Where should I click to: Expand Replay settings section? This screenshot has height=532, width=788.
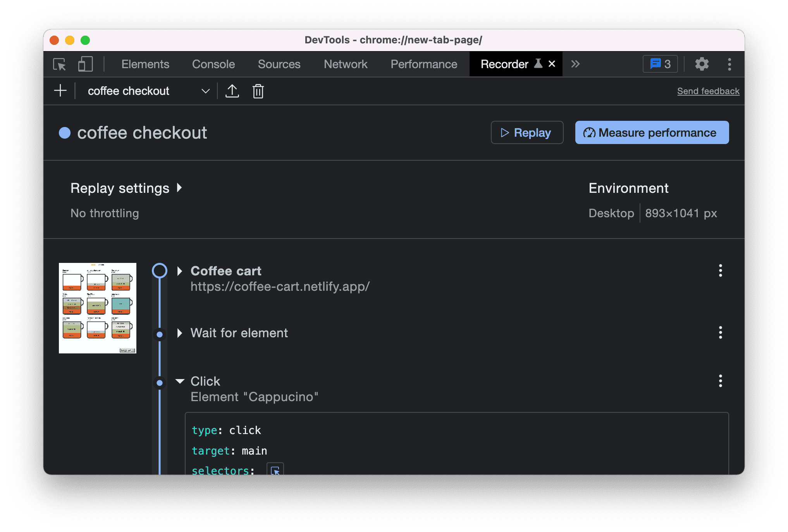point(126,189)
